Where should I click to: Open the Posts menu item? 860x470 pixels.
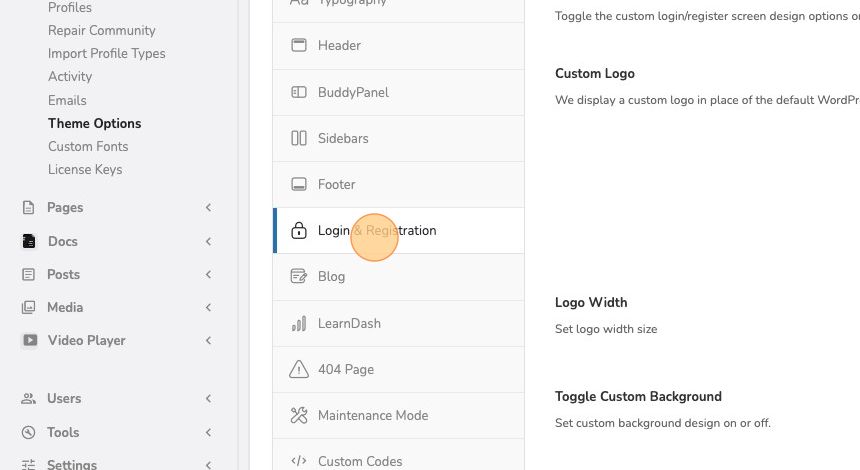tap(64, 274)
